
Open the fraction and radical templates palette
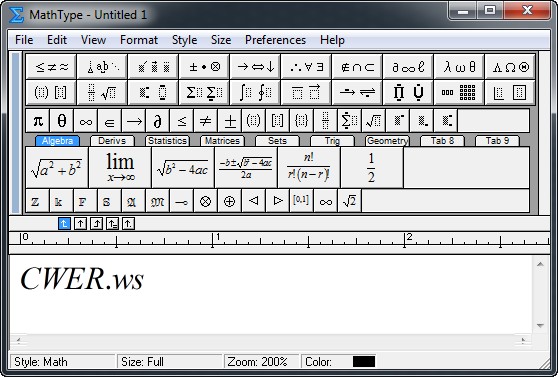click(x=102, y=93)
